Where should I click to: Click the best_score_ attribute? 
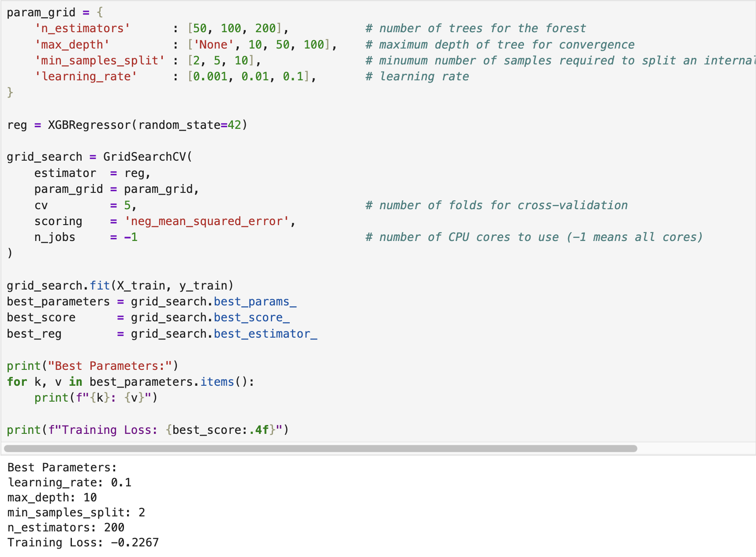[x=251, y=318]
